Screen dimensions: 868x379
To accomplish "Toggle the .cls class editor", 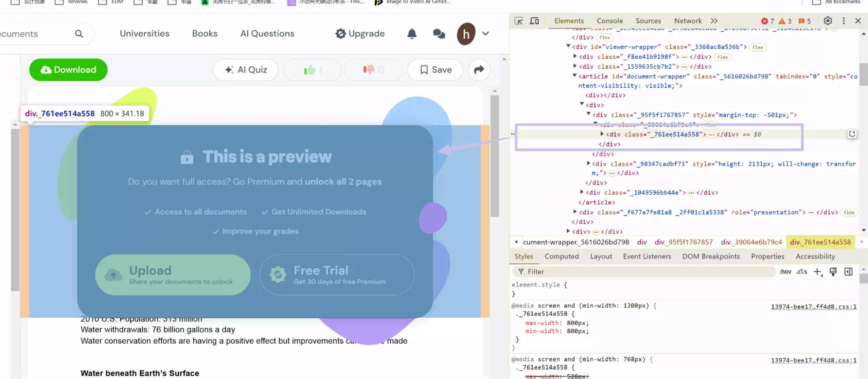I will pos(802,272).
